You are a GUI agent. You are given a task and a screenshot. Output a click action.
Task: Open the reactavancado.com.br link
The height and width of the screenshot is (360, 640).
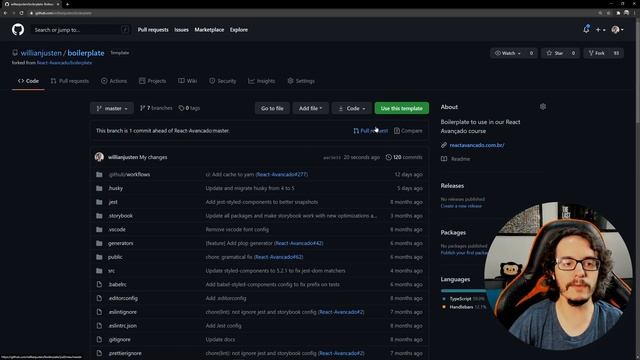477,145
